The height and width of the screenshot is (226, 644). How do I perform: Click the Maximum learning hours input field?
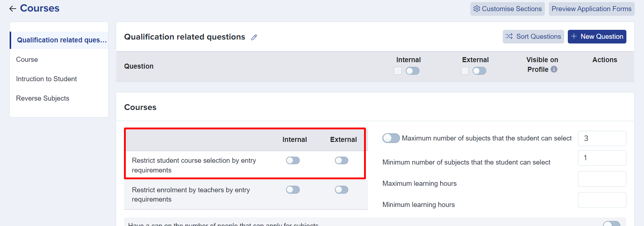point(602,179)
